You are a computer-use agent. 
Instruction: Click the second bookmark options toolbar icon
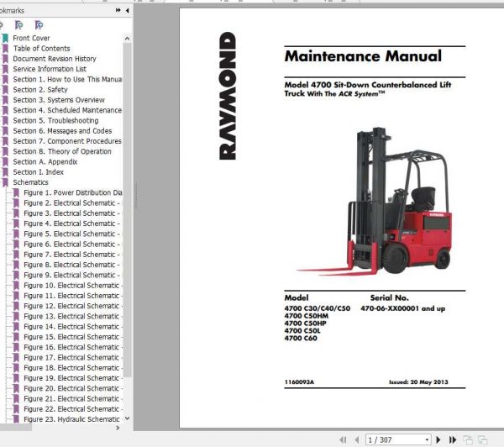coord(19,24)
